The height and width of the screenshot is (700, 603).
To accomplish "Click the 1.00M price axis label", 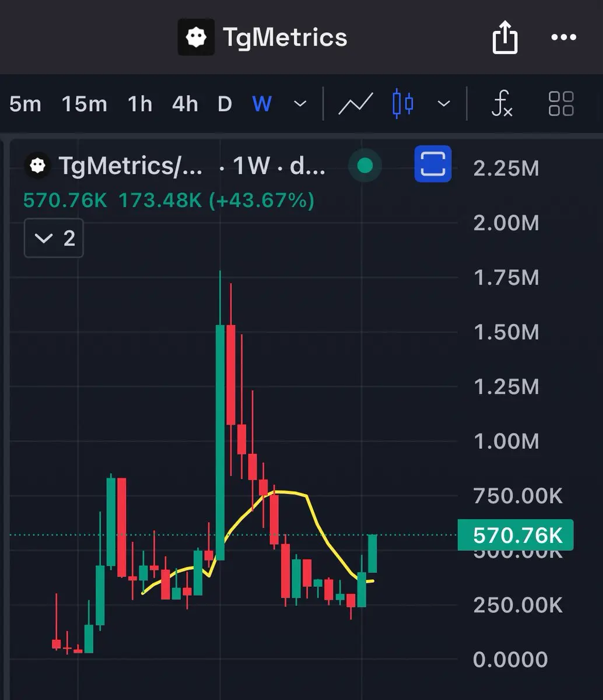I will click(506, 442).
